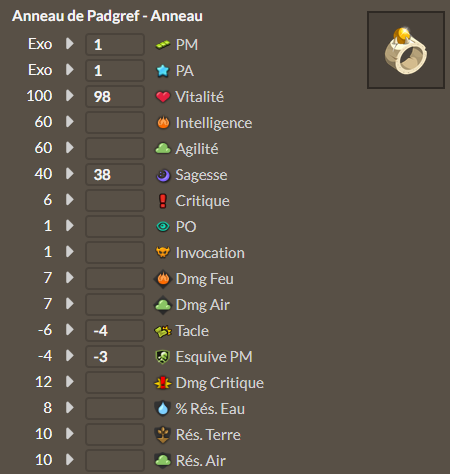Click the empty Agilité value field
This screenshot has width=450, height=474.
click(x=115, y=149)
